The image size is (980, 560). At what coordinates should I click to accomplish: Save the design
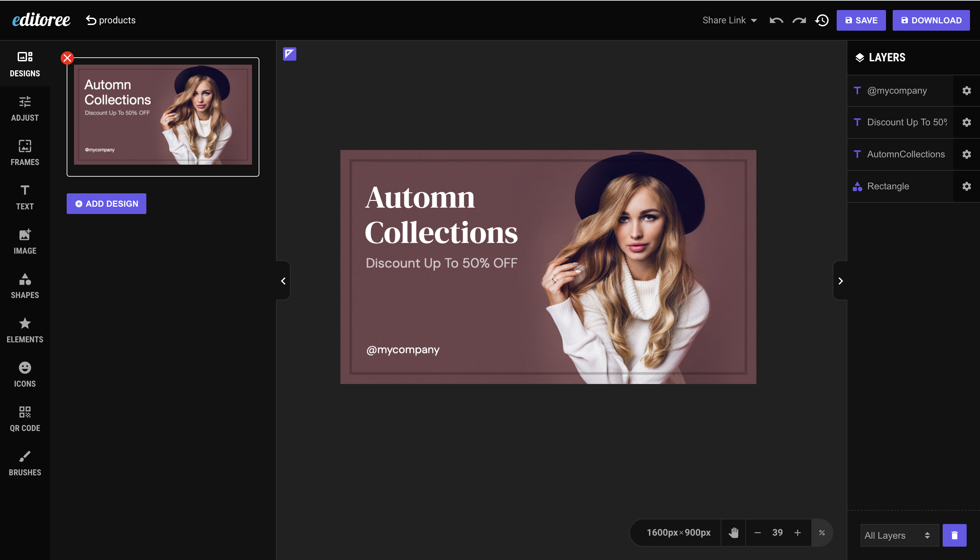[x=861, y=20]
